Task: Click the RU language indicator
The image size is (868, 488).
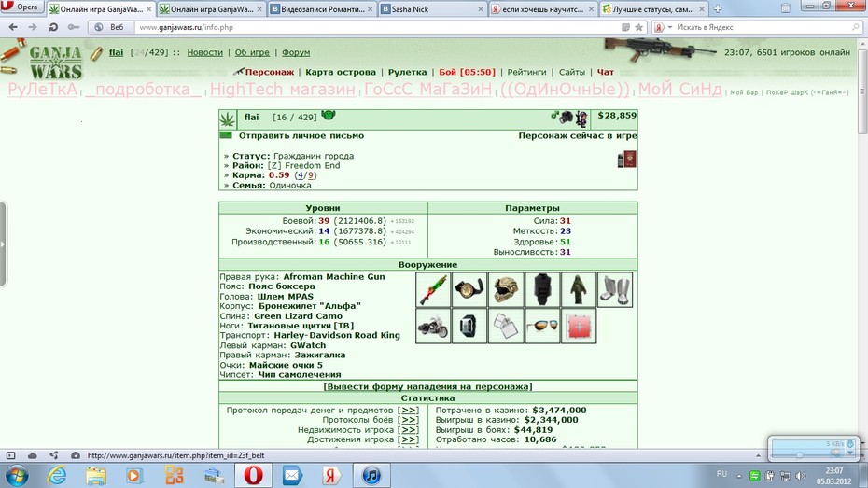Action: pos(721,474)
